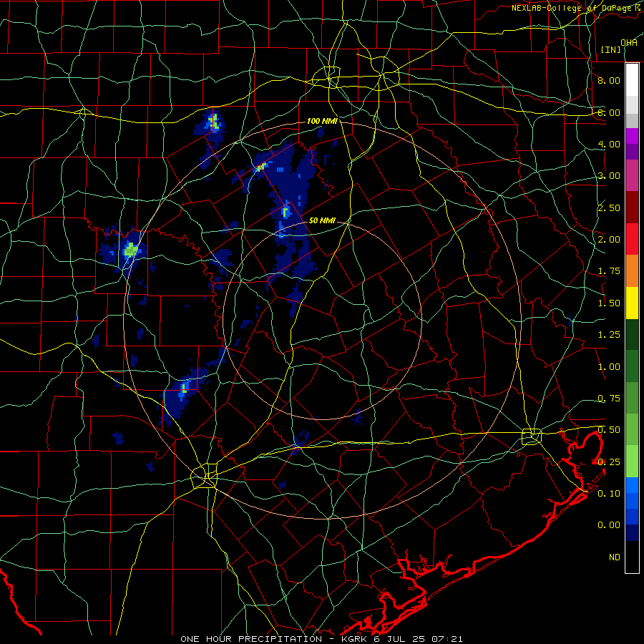Select the 0.00 legend value

click(x=609, y=525)
